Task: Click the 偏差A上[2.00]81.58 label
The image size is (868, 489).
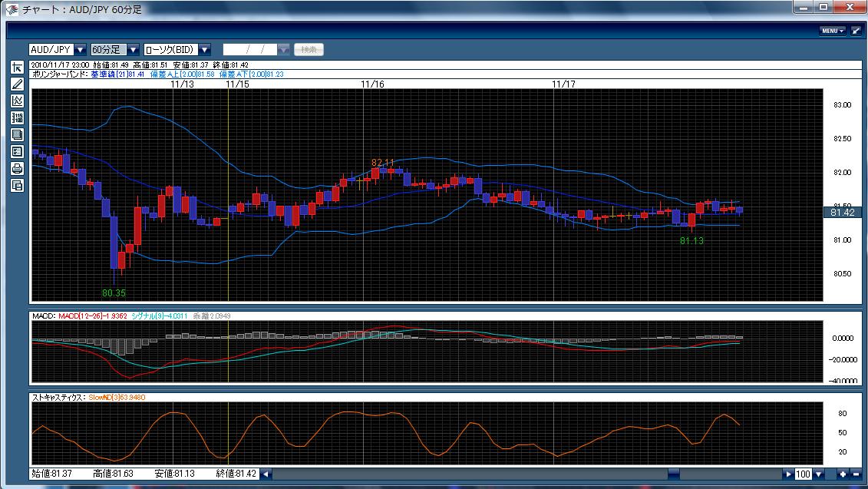Action: (x=182, y=74)
